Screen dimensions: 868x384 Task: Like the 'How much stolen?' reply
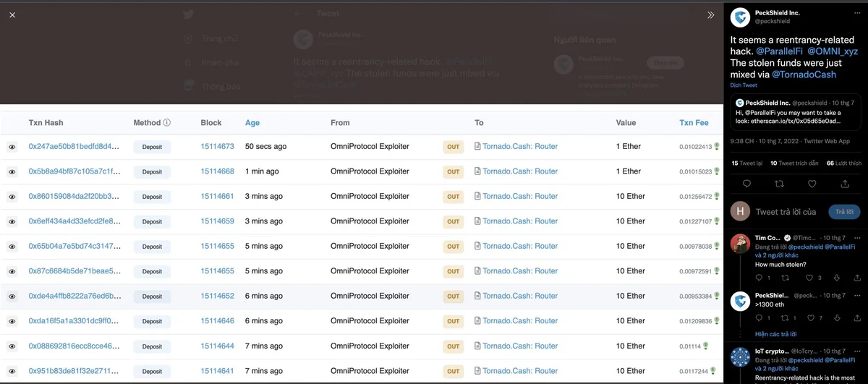811,278
